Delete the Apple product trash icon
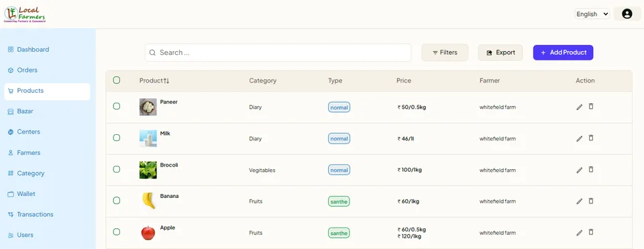The image size is (644, 249). point(591,232)
